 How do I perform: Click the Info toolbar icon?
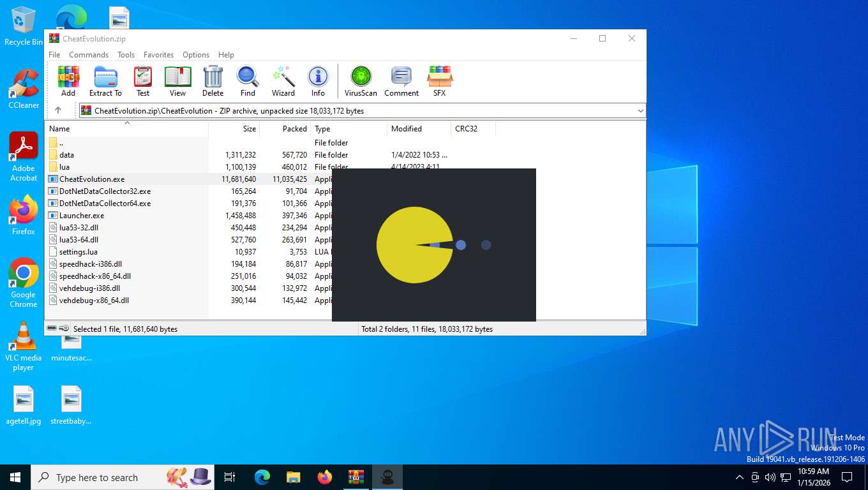point(318,81)
